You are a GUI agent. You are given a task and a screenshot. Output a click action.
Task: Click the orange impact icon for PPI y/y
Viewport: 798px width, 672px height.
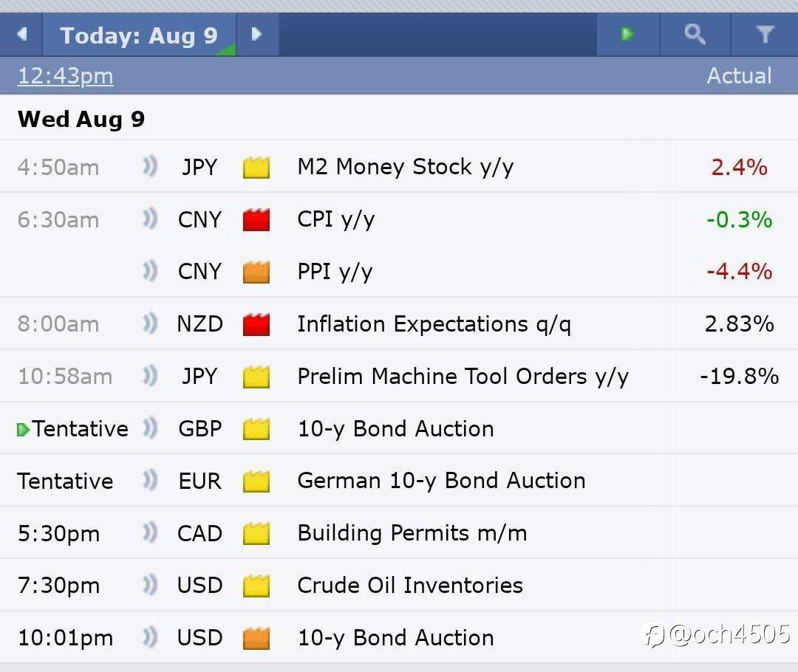tap(256, 272)
